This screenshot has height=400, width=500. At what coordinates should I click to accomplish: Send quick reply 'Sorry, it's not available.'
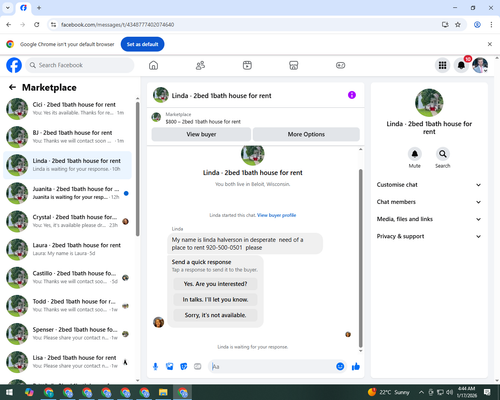coord(215,315)
